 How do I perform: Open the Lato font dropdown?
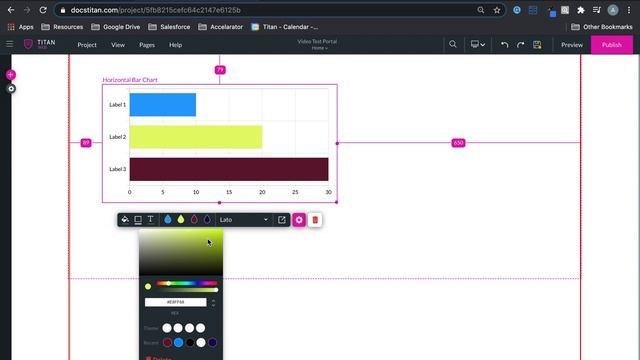244,220
